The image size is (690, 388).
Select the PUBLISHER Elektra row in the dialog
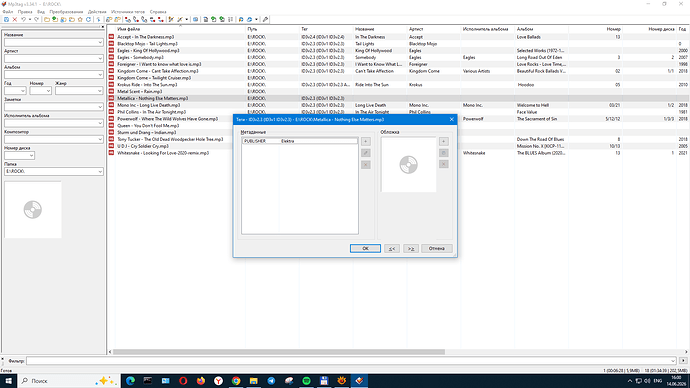(300, 141)
